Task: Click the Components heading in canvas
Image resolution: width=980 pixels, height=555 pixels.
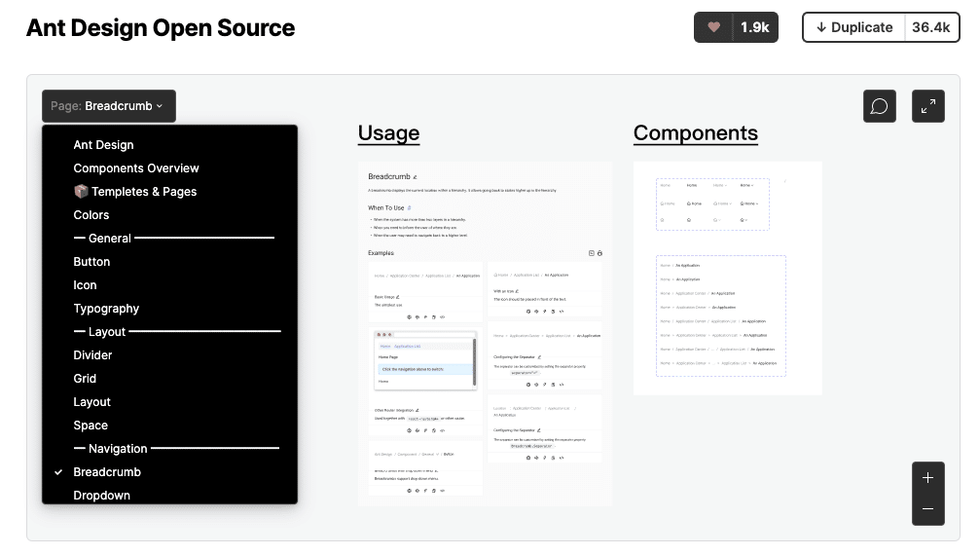Action: (696, 133)
